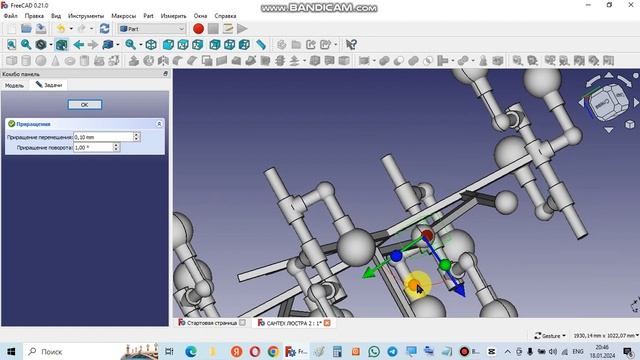Close the Стартовая страница tab
Viewport: 640px width, 360px height.
[242, 323]
